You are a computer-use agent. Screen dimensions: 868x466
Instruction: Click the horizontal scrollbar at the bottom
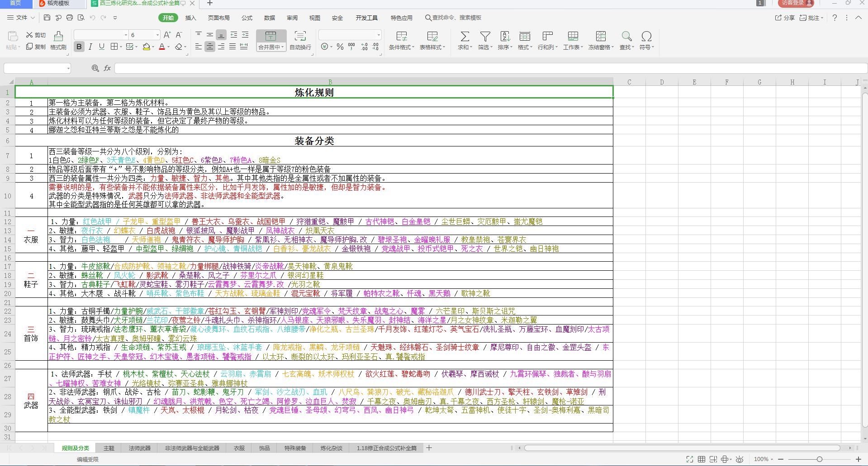682,448
